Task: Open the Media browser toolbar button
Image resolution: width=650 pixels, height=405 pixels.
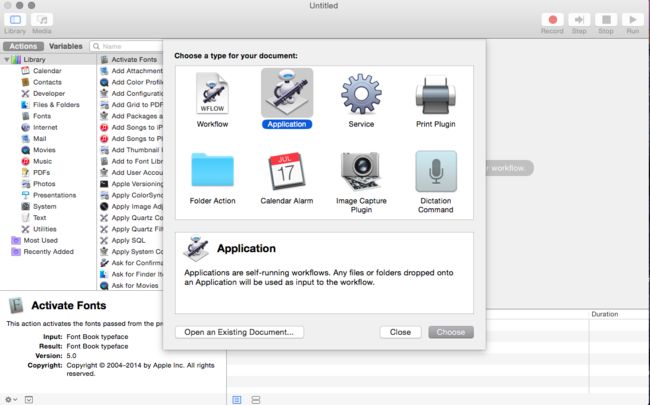Action: (x=42, y=19)
